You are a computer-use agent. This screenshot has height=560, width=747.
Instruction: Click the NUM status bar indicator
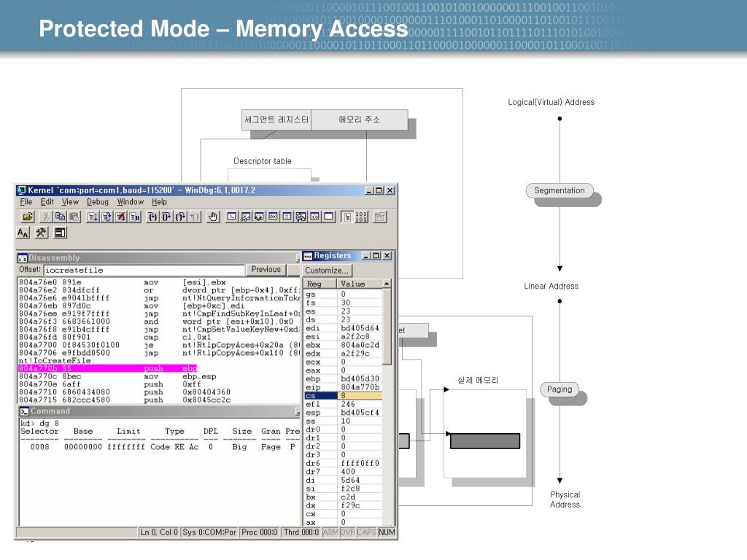tap(387, 532)
